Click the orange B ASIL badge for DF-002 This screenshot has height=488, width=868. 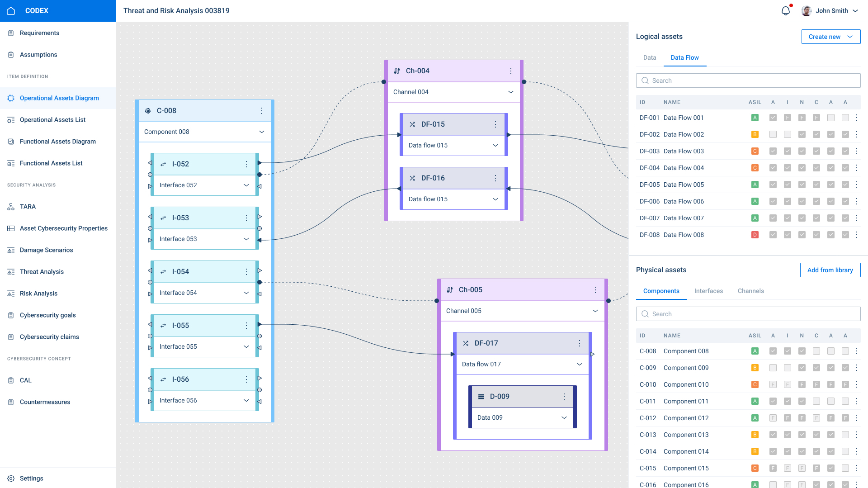pos(755,134)
